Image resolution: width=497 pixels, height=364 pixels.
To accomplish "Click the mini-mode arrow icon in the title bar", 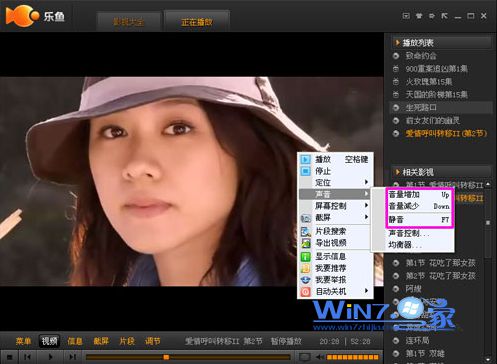I will tap(444, 16).
